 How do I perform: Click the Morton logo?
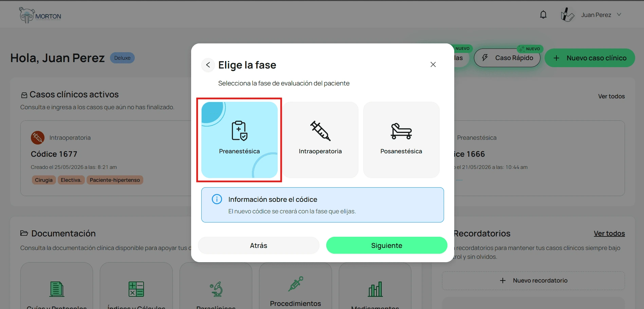(x=40, y=15)
